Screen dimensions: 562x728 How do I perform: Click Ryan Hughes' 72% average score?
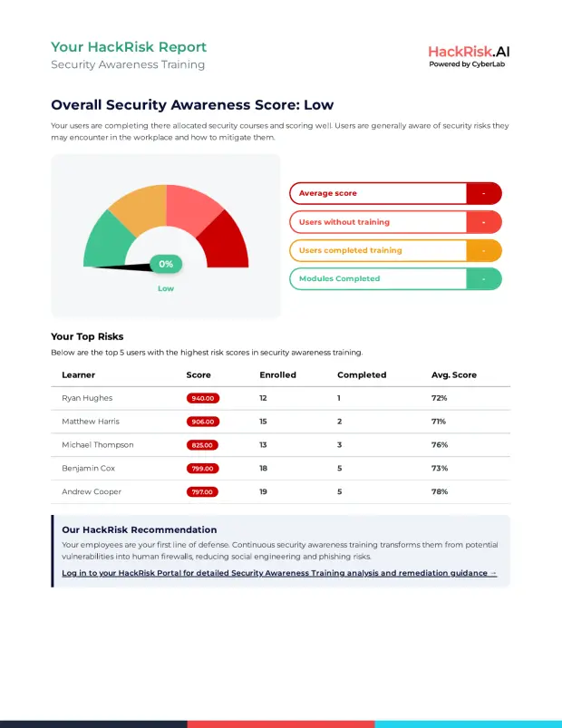(x=439, y=398)
